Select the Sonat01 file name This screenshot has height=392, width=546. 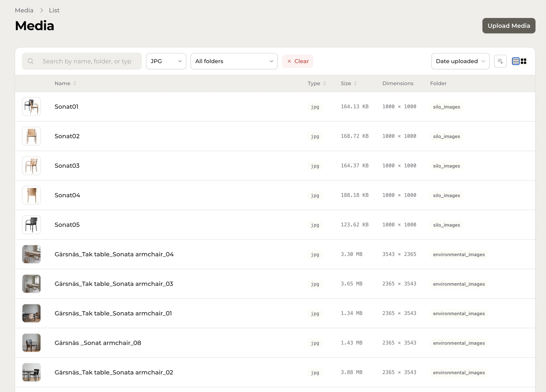(x=66, y=107)
